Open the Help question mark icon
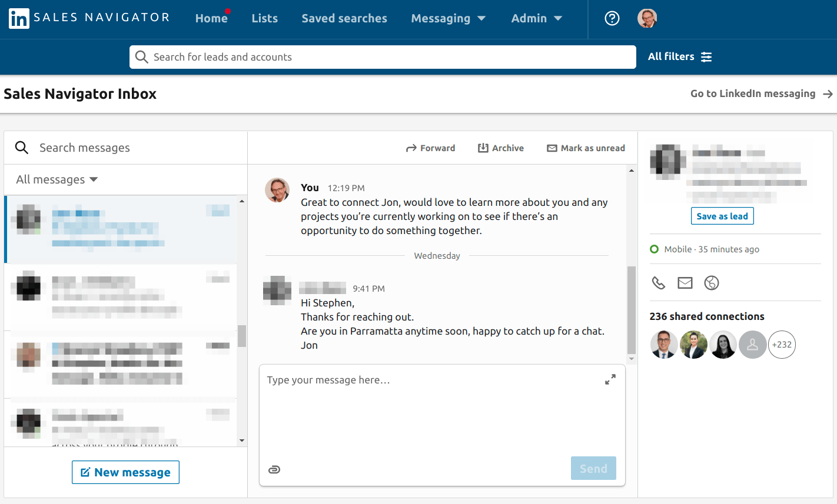Screen dimensions: 837x504 click(x=612, y=18)
